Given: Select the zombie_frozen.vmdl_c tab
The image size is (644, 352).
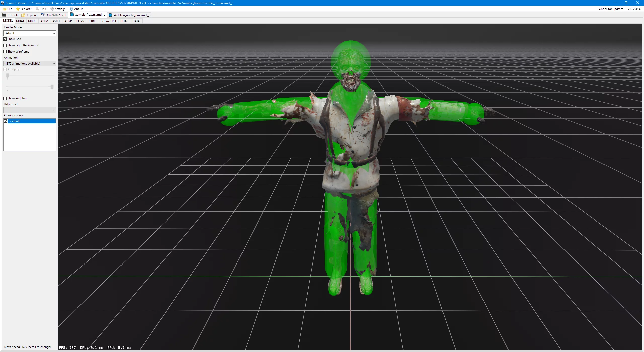Looking at the screenshot, I should point(88,15).
